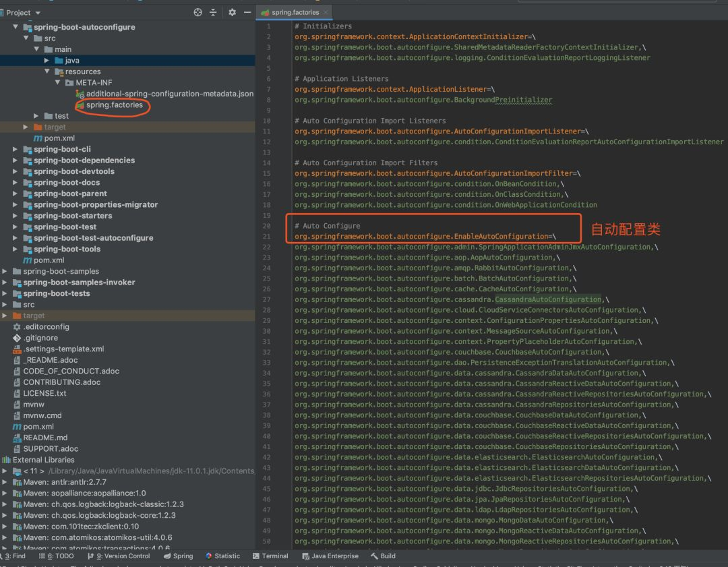Click the collapse all icon in Project panel
Viewport: 728px width, 567px height.
click(213, 13)
